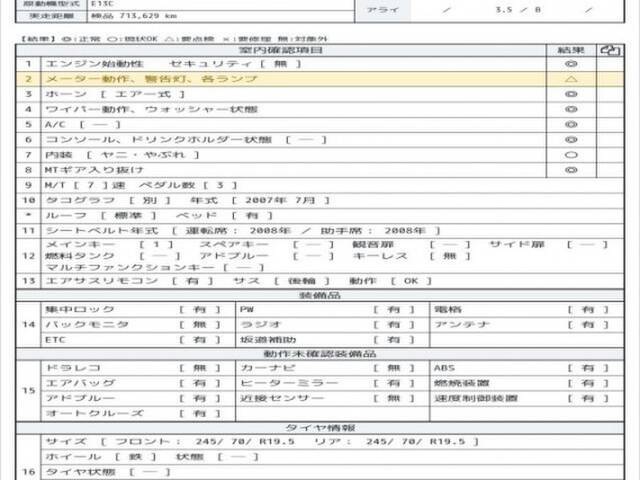This screenshot has width=640, height=480.
Task: Click the ◎ result in the A/C row
Action: pos(571,124)
